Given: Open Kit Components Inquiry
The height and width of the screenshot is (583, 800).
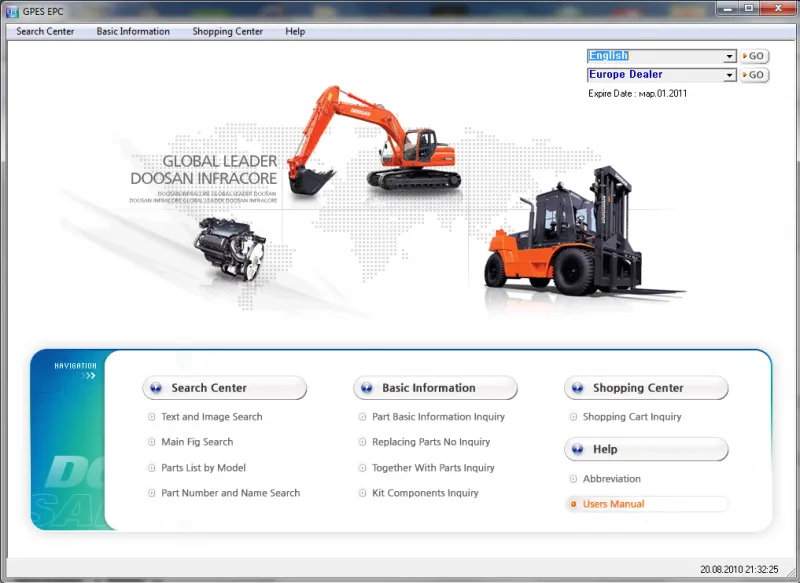Looking at the screenshot, I should point(425,493).
